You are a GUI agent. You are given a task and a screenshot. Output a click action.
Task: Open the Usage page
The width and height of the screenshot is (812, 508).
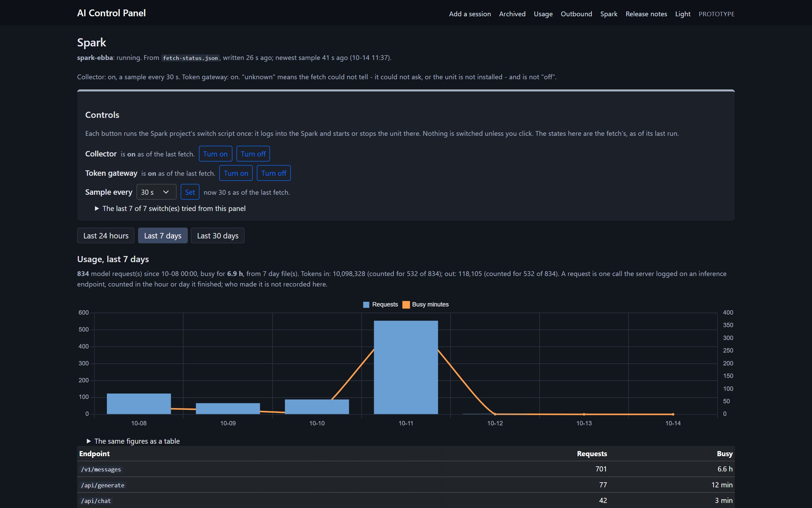pos(543,14)
